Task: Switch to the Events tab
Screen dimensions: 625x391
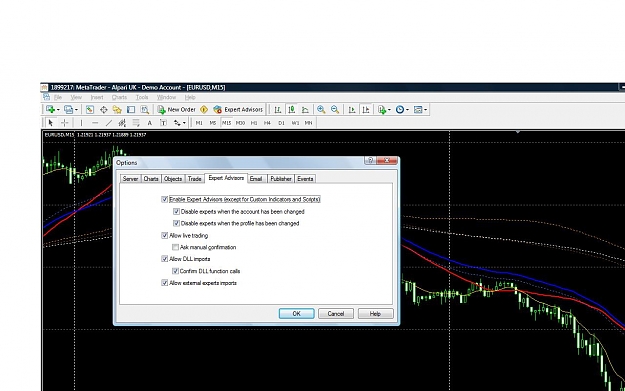Action: coord(305,179)
